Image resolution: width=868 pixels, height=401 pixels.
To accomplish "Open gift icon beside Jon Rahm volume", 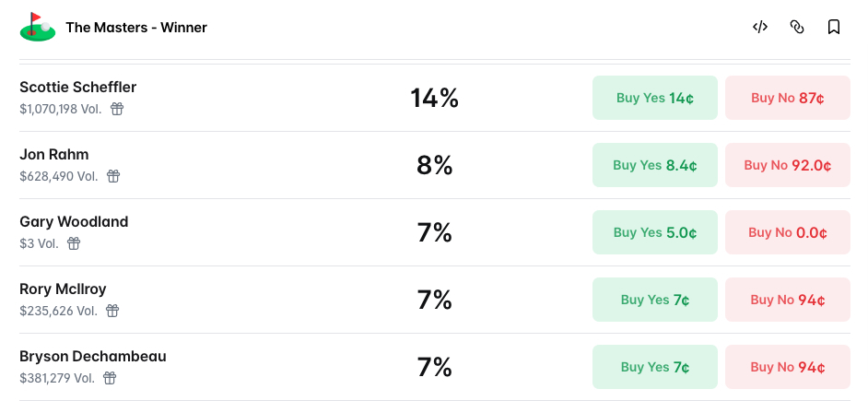I will tap(113, 176).
